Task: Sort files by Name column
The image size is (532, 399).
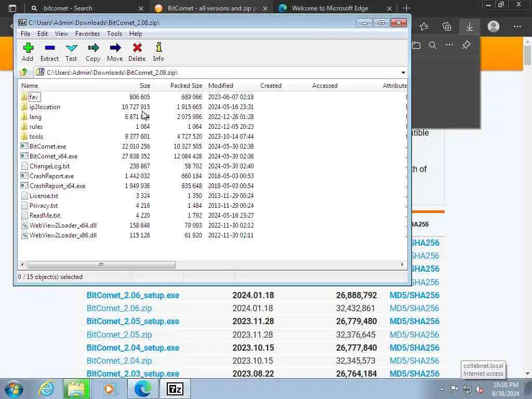Action: tap(59, 86)
